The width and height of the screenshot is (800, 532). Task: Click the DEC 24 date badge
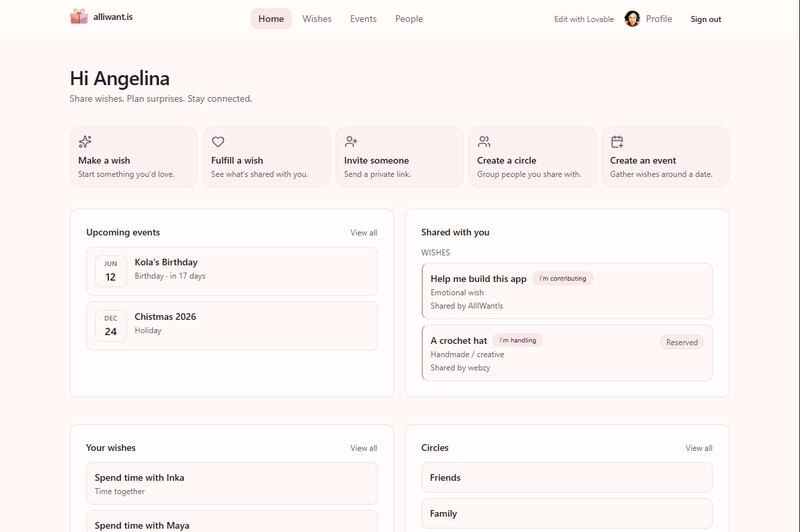click(111, 326)
